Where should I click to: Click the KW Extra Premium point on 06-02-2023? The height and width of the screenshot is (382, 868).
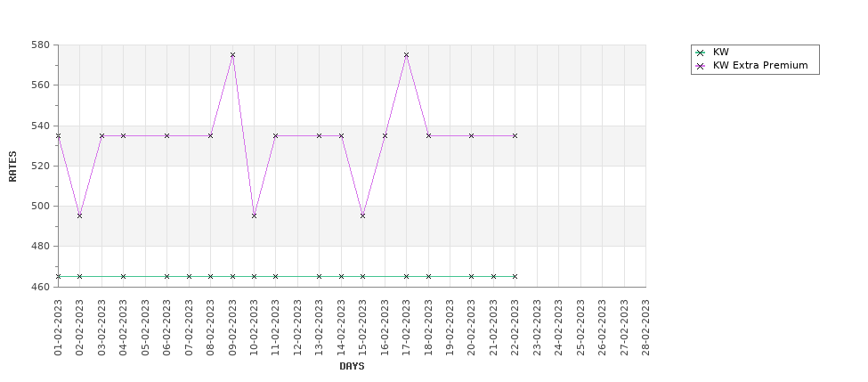(x=166, y=135)
